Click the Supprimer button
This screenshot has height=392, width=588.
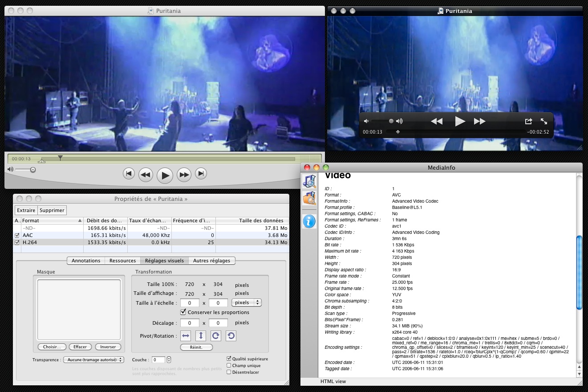[52, 210]
